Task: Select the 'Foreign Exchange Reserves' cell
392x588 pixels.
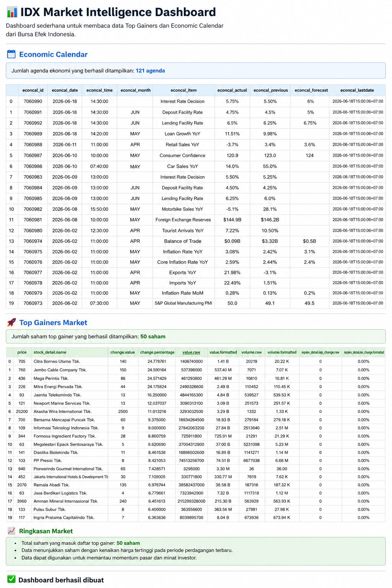Action: 183,220
